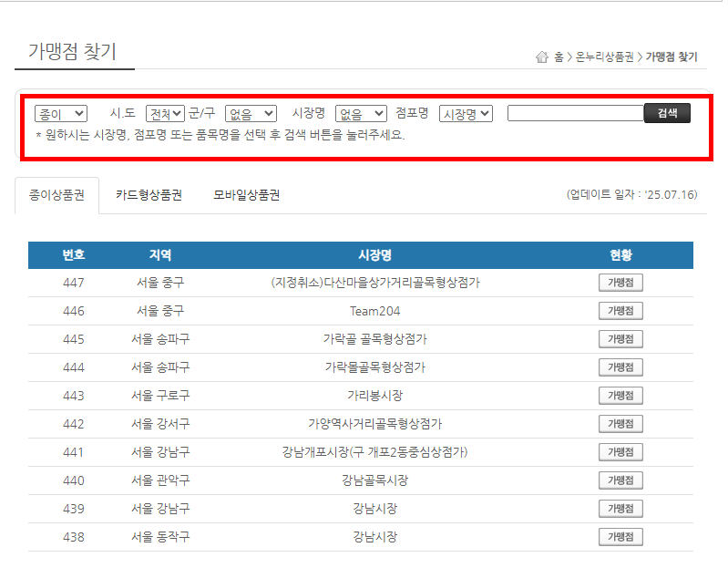Viewport: 728px width, 568px height.
Task: Click market name Team204
Action: (x=374, y=311)
